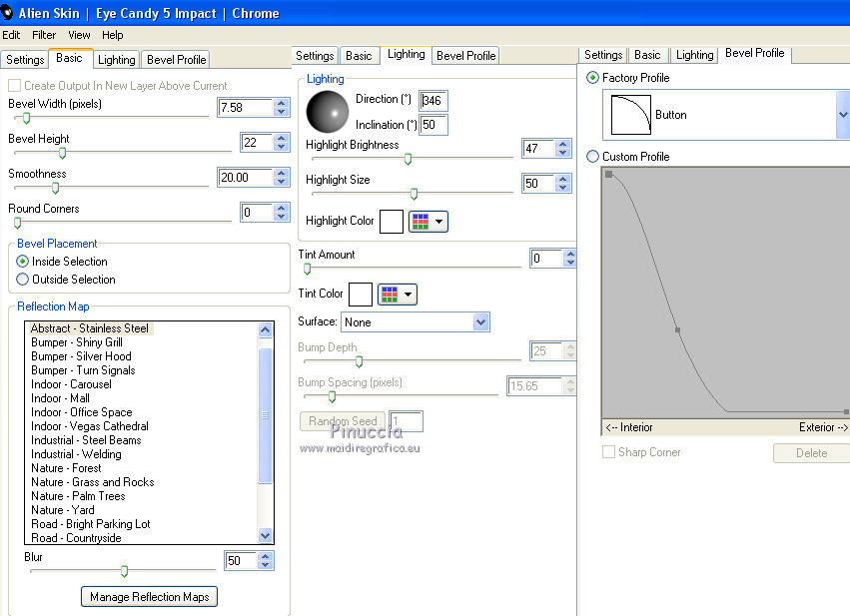
Task: Click the Direction degrees input field
Action: (433, 101)
